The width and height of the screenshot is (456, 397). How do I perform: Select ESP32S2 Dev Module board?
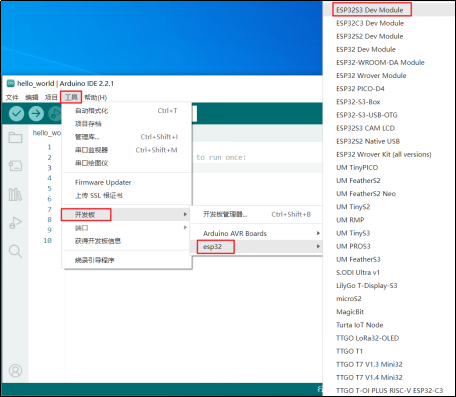point(389,36)
